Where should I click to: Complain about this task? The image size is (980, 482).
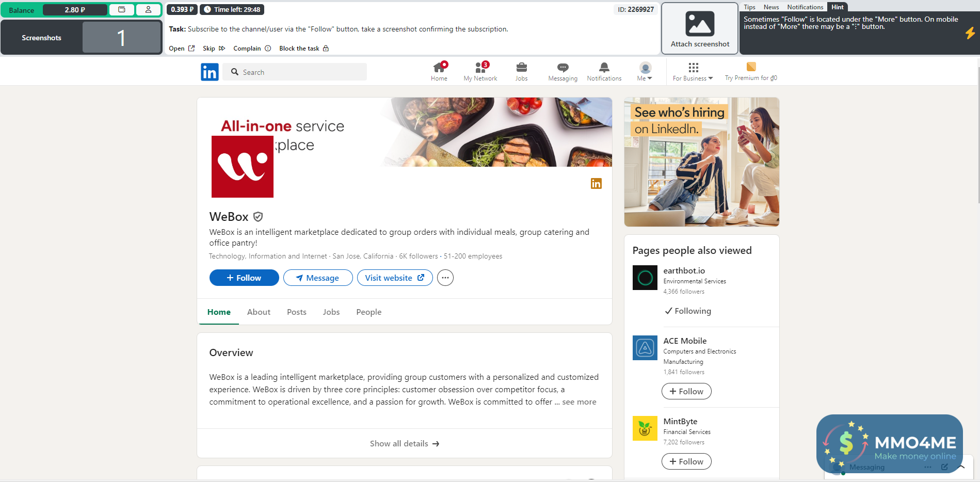(252, 49)
